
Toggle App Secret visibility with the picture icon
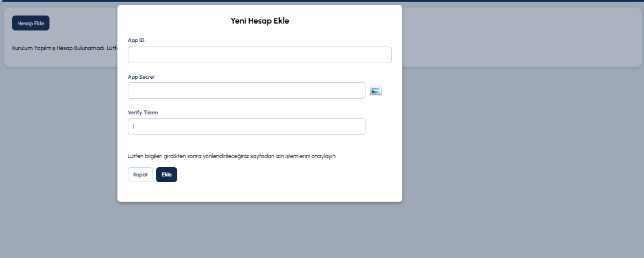(x=376, y=91)
